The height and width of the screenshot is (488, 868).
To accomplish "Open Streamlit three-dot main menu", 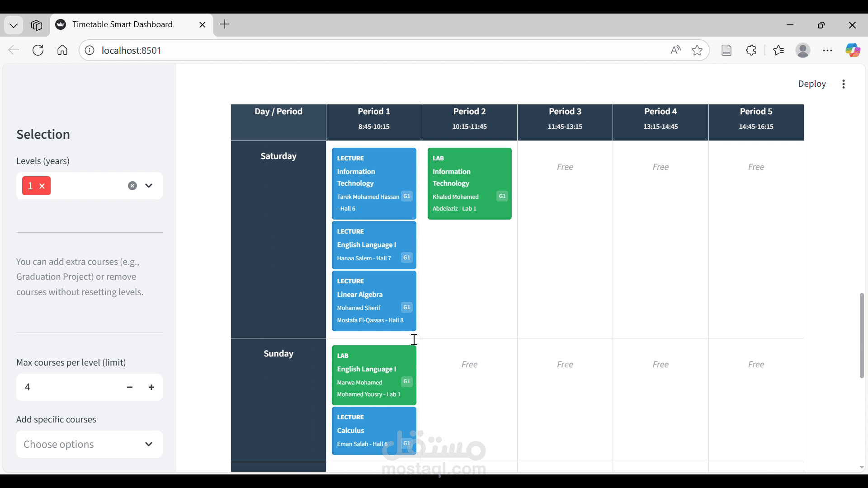I will click(844, 84).
